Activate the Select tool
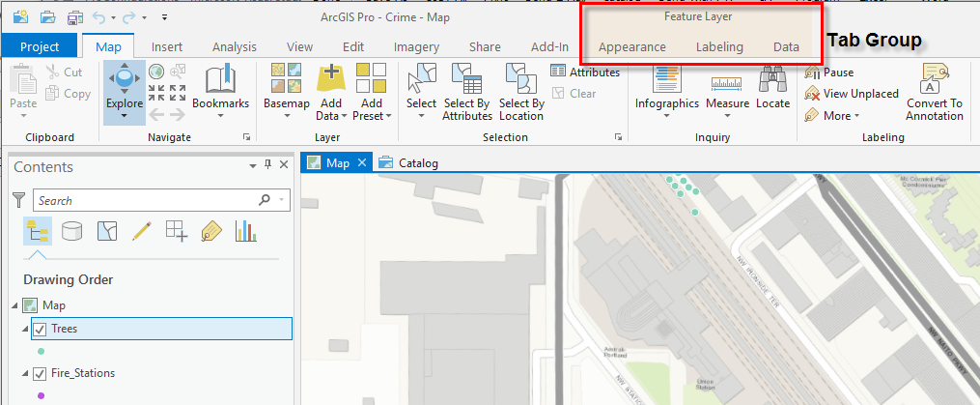The image size is (980, 405). coord(421,92)
